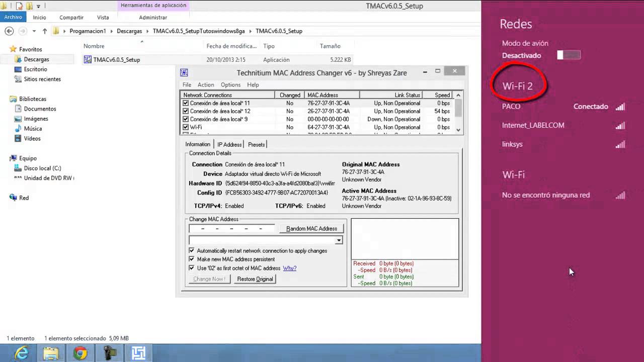Open Disco local (C:) in the sidebar

[x=42, y=168]
